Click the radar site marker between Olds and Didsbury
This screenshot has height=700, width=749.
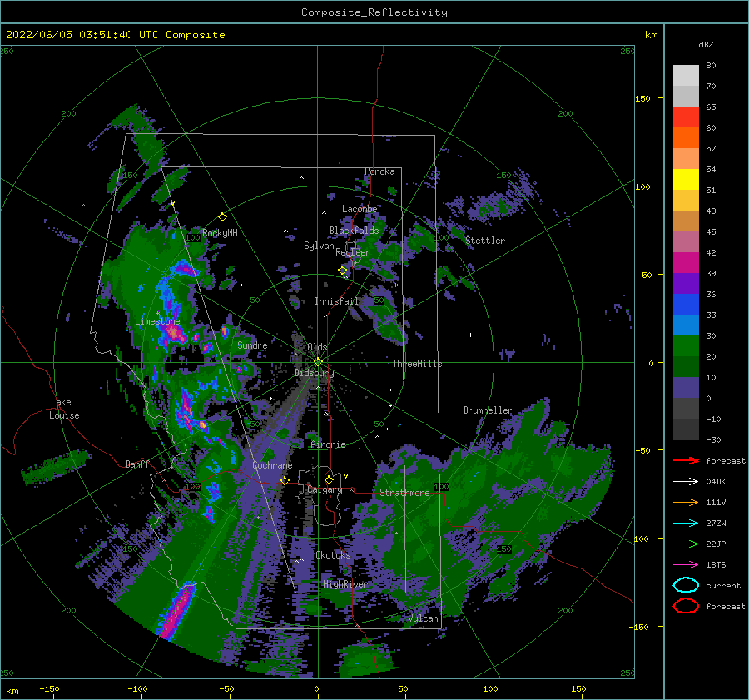[x=318, y=362]
